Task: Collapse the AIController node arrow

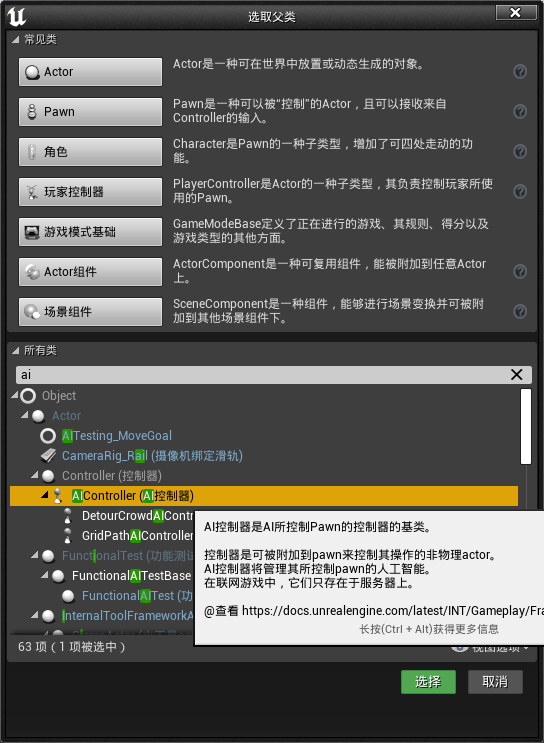Action: tap(45, 495)
